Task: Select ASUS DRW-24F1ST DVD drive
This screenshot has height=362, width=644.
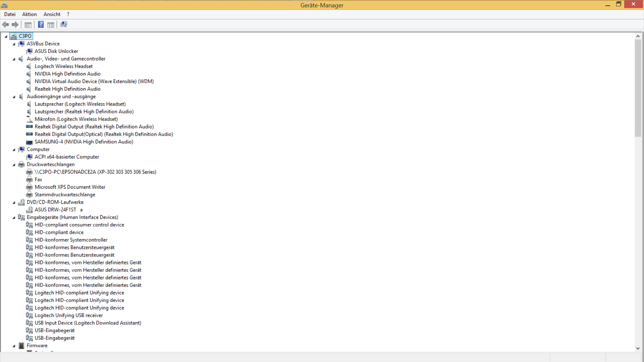Action: click(55, 210)
